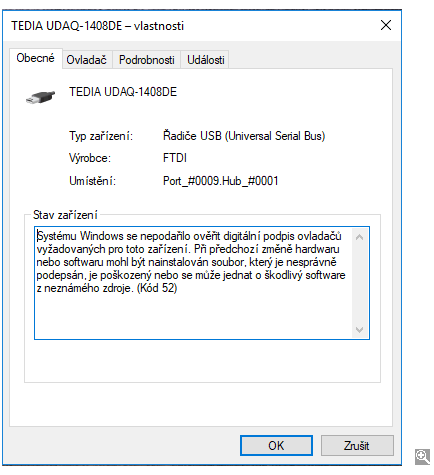The image size is (434, 475).
Task: Confirm the dialog with OK
Action: pos(276,446)
